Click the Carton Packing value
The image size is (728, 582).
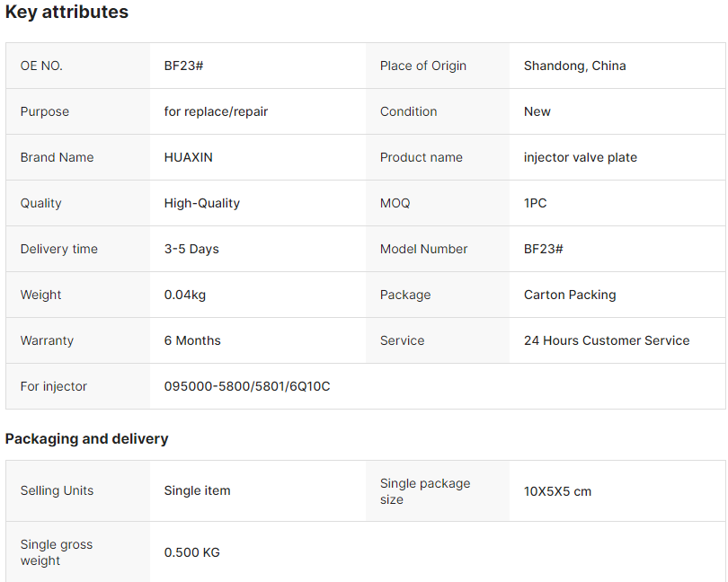pos(570,295)
